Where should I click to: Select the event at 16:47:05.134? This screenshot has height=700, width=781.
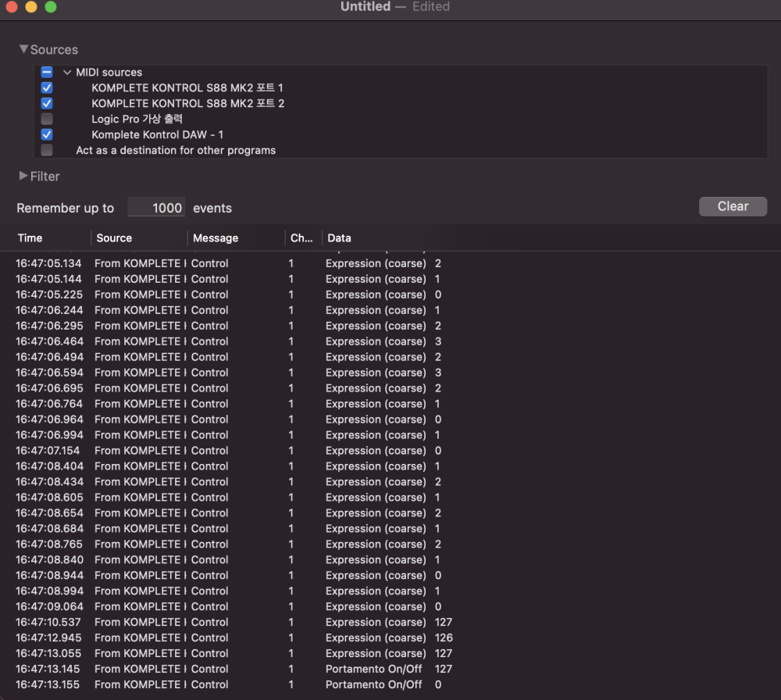pos(390,263)
